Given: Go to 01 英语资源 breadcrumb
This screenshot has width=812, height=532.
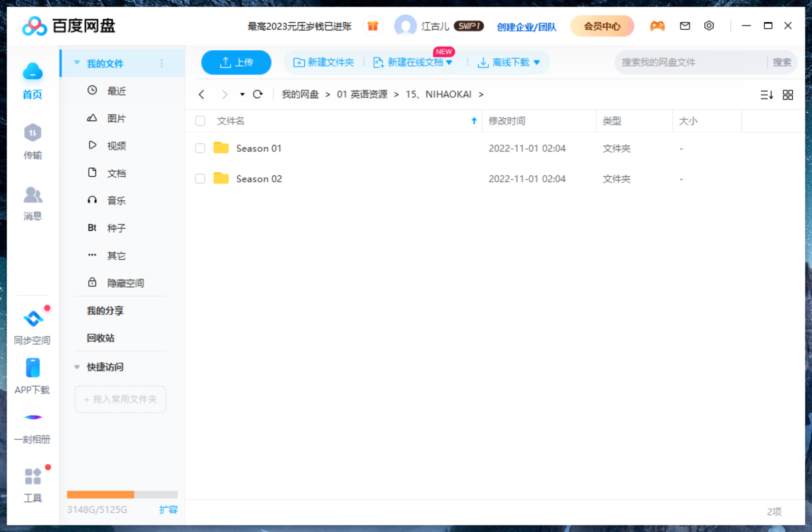Looking at the screenshot, I should [x=362, y=95].
